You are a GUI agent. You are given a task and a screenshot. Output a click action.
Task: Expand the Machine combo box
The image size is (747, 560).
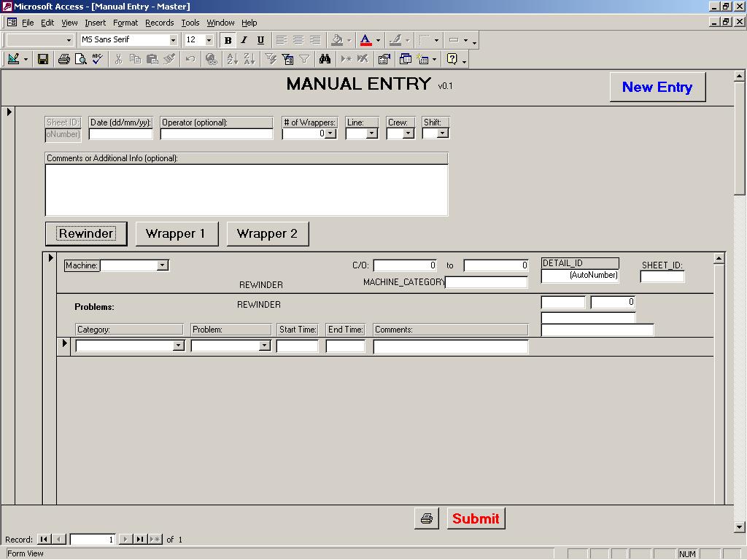(x=163, y=265)
